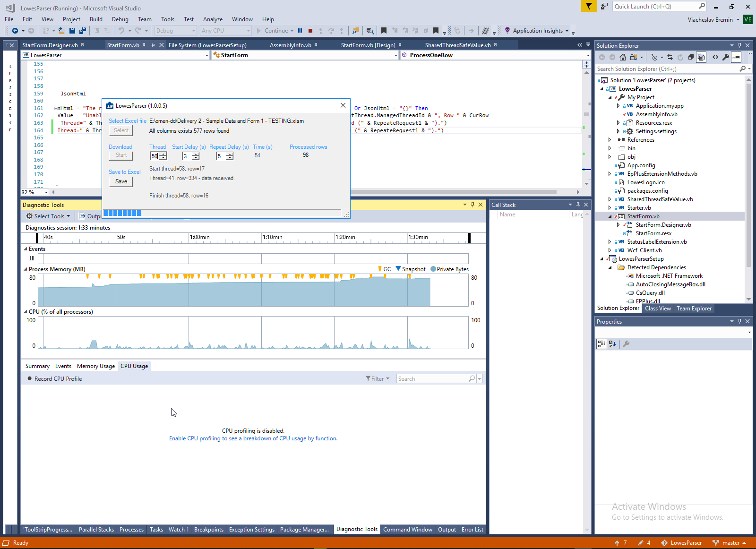
Task: Click LowesParser repository in status bar
Action: click(x=681, y=543)
